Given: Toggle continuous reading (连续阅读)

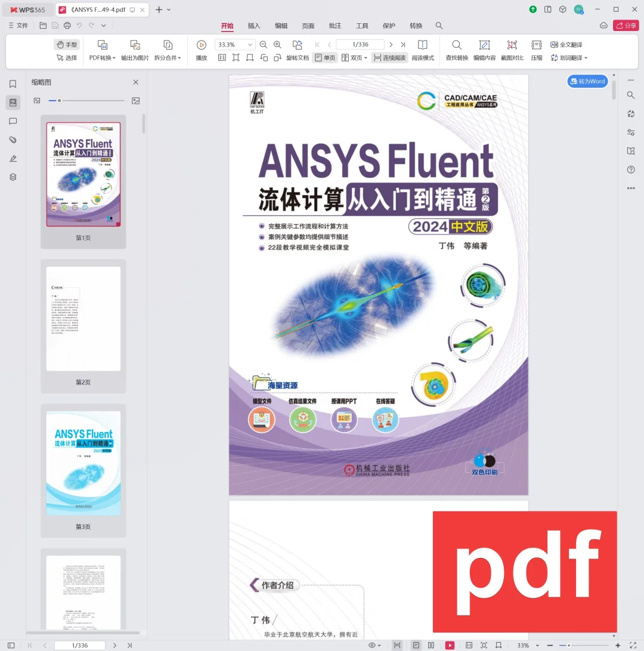Looking at the screenshot, I should (x=389, y=58).
